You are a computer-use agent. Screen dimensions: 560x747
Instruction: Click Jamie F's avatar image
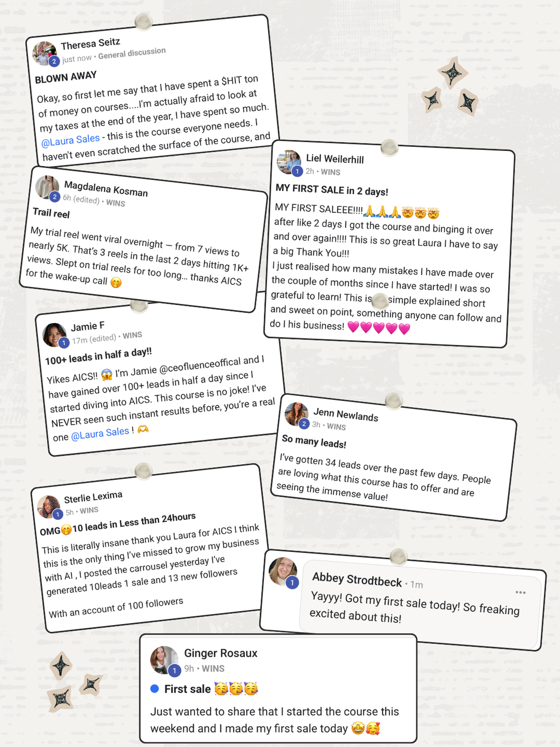(54, 335)
